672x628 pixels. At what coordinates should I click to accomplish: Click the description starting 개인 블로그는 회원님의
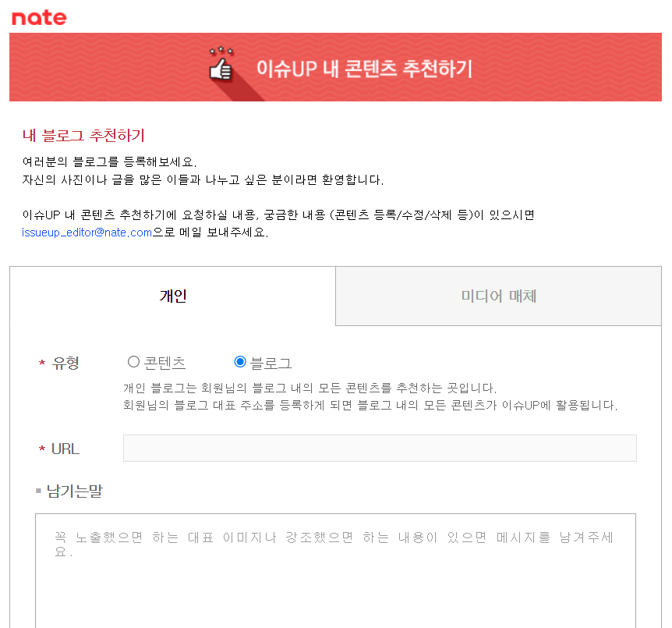coord(309,389)
